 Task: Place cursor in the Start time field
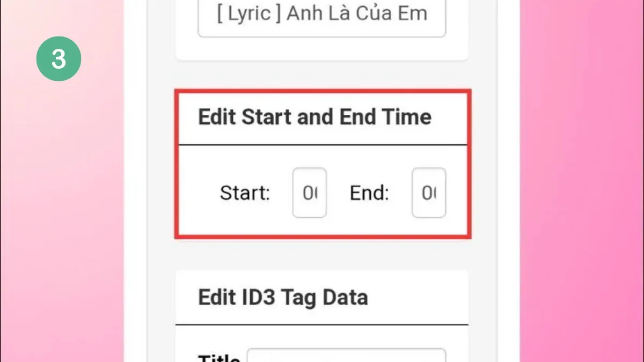pos(309,193)
